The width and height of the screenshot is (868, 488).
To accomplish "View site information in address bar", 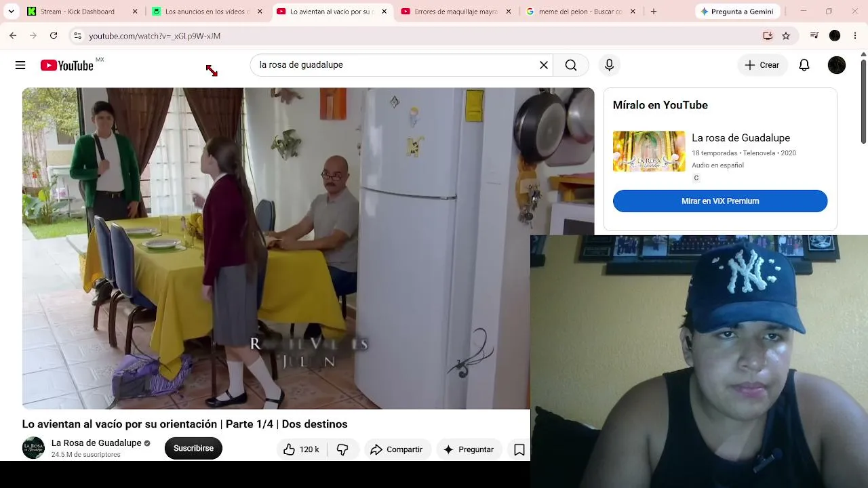I will (x=77, y=36).
